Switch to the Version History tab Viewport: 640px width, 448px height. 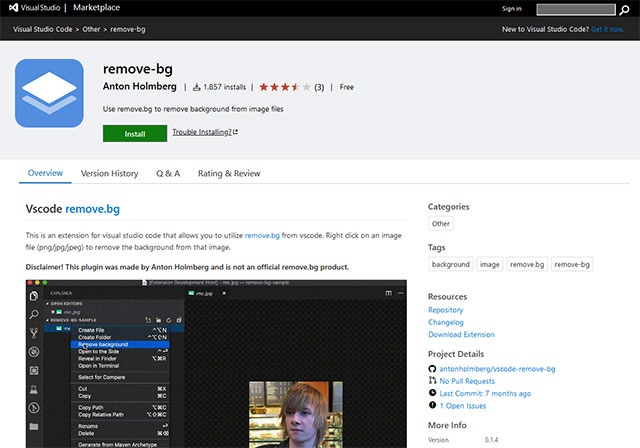pyautogui.click(x=109, y=173)
